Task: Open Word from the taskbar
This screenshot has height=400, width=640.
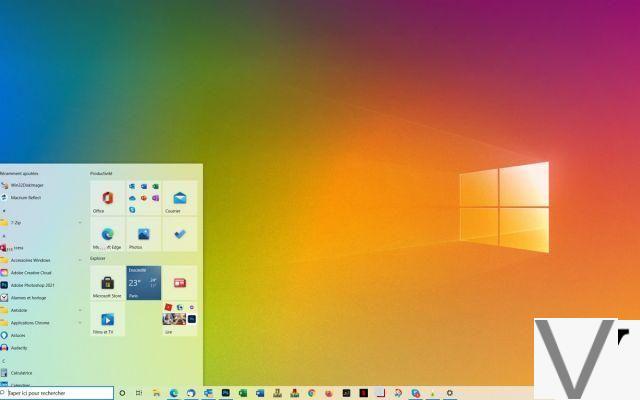Action: 260,393
